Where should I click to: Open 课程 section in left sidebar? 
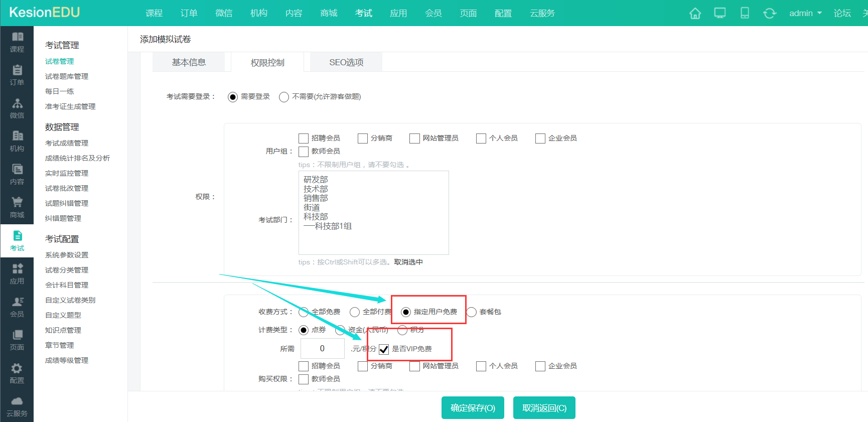[x=17, y=42]
